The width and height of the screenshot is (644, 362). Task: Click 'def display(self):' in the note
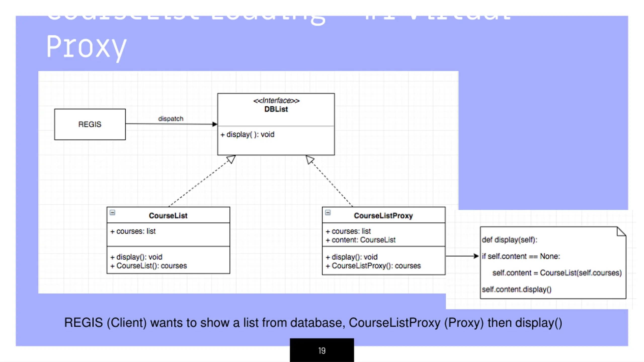click(509, 240)
